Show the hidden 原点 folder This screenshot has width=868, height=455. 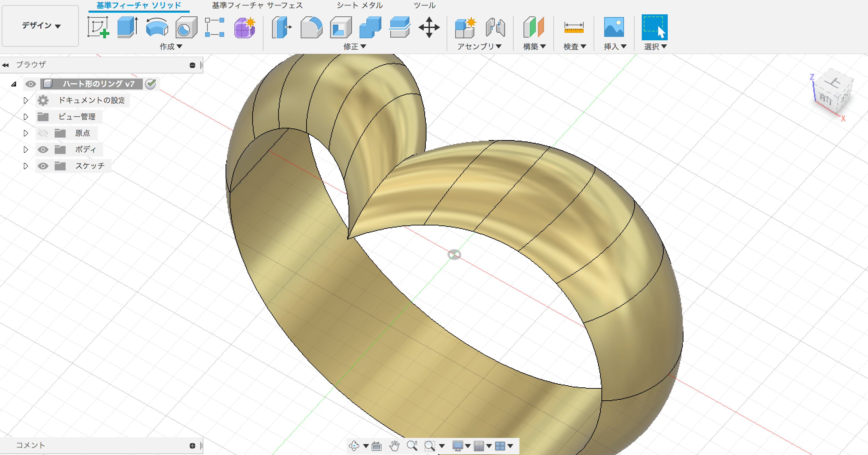click(x=43, y=133)
